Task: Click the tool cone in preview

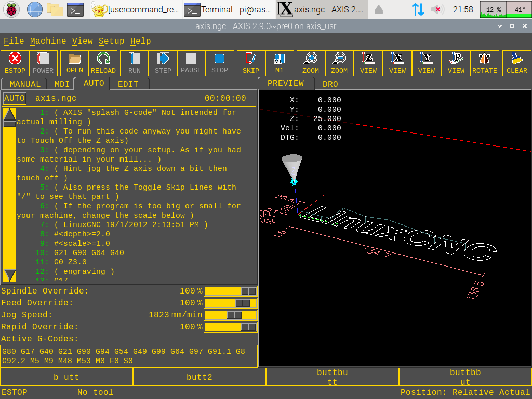Action: coord(292,168)
